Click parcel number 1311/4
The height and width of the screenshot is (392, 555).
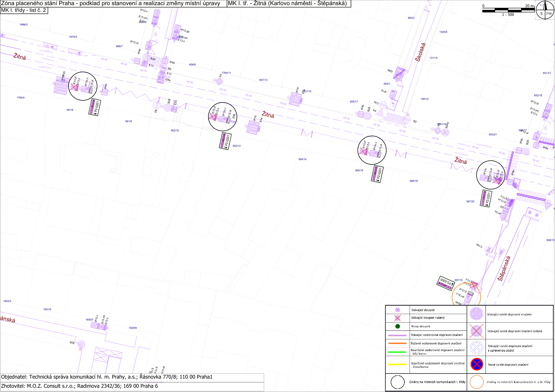click(433, 58)
